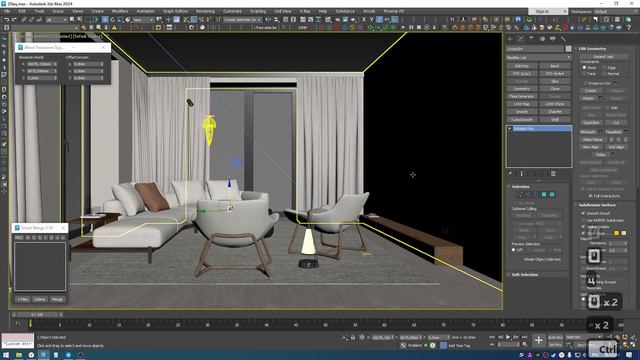Click the UVW Map modifier button
Screen dimensions: 640x360
click(522, 104)
